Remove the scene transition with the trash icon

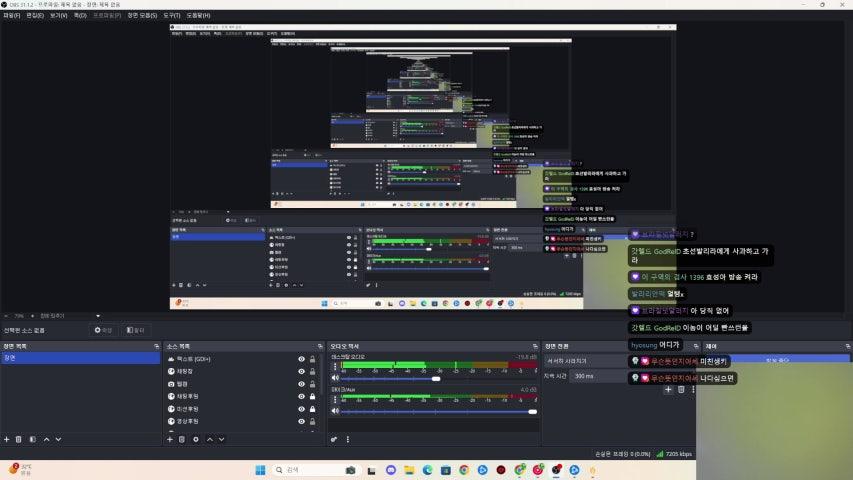pyautogui.click(x=681, y=389)
